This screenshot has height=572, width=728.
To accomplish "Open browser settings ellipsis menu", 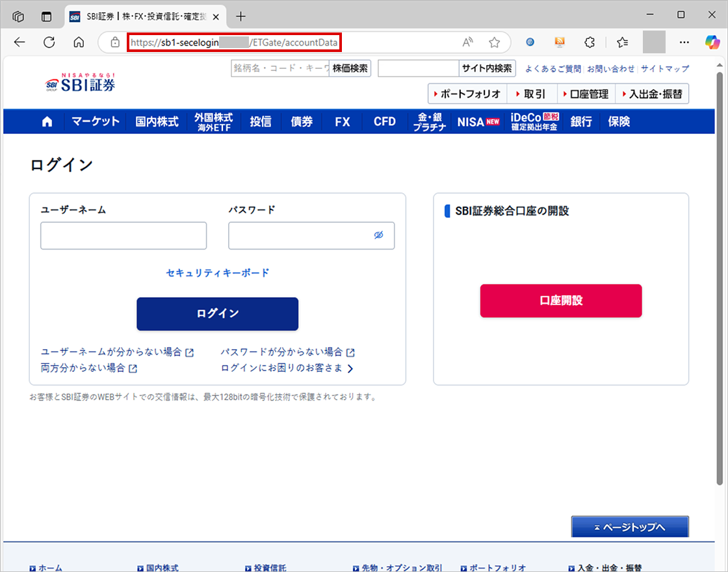I will pos(684,42).
